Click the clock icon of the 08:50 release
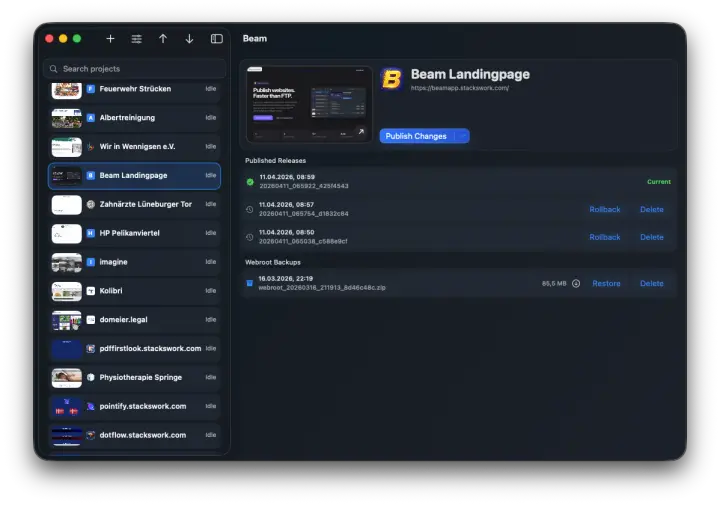The image size is (720, 505). click(249, 237)
